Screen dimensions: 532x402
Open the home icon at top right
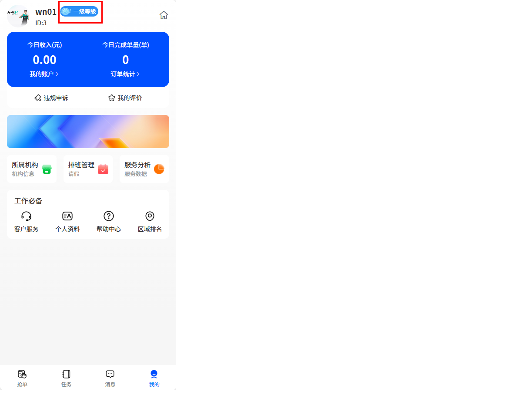click(164, 15)
